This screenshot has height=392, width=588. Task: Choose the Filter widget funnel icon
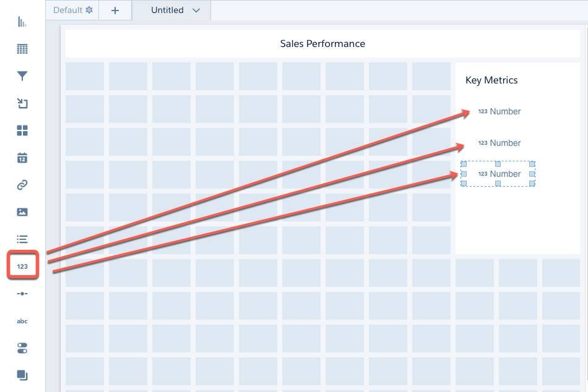click(22, 76)
